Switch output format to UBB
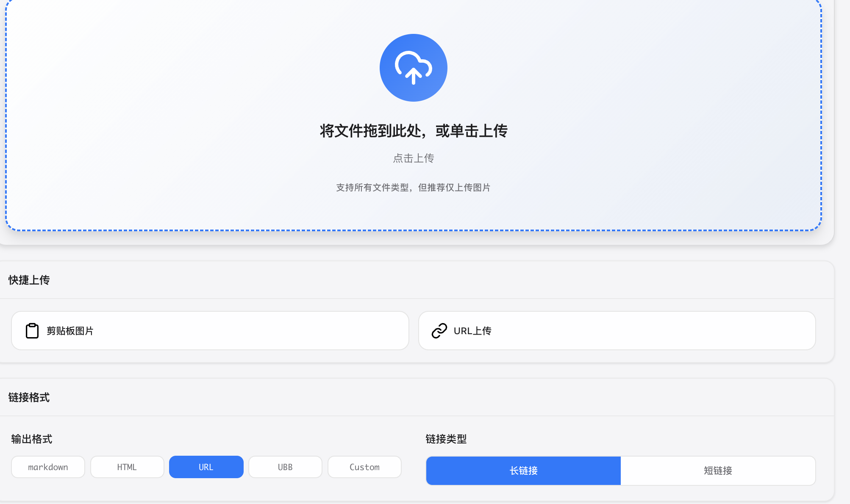 (285, 467)
